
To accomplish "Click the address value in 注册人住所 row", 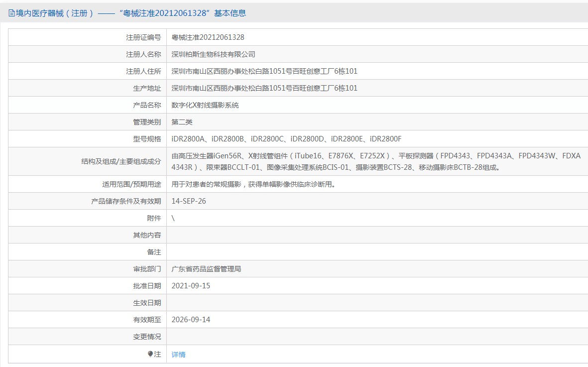I will pos(264,71).
